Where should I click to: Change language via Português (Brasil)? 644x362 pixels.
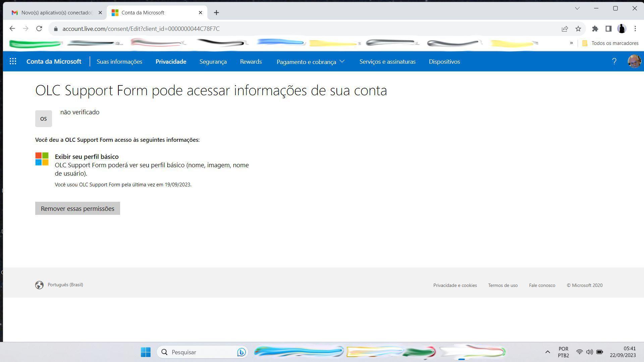point(65,285)
